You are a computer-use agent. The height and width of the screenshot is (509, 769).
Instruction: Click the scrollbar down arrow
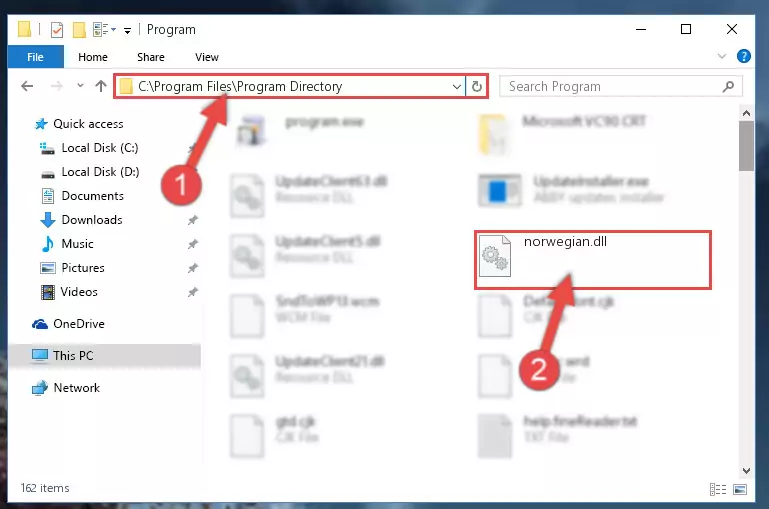[x=746, y=471]
